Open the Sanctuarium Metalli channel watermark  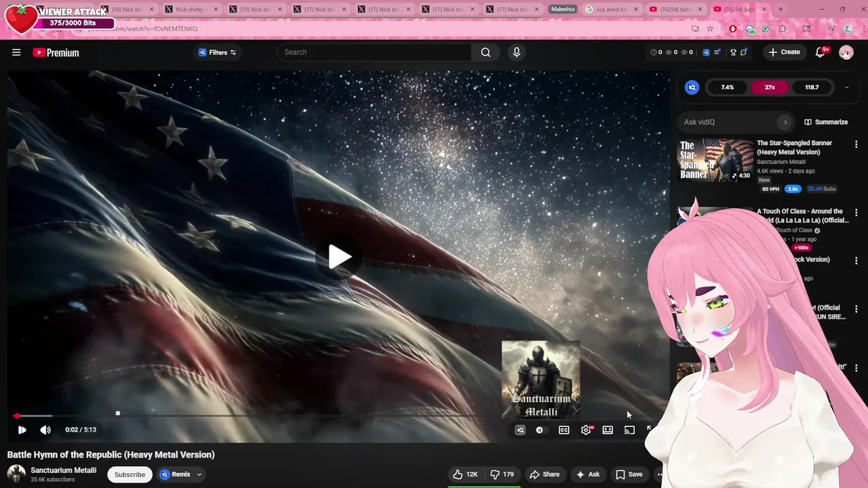point(540,380)
